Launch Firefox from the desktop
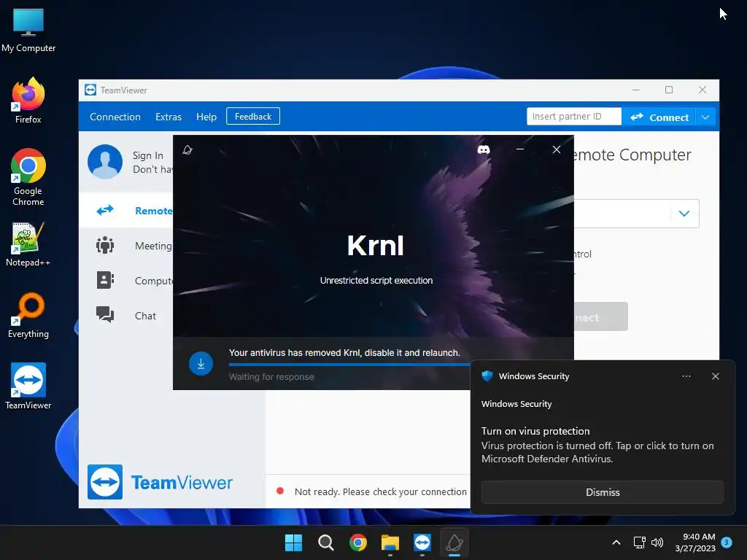The image size is (747, 560). (28, 101)
